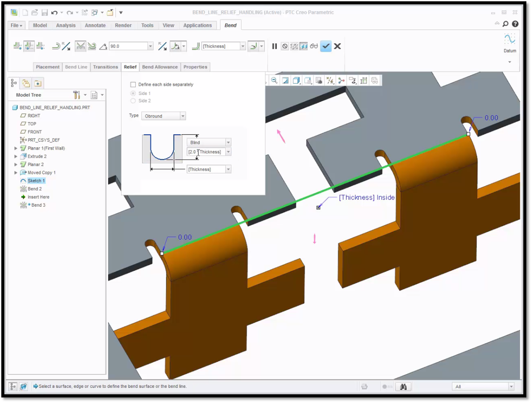532x403 pixels.
Task: Toggle the browser globe icon in status bar
Action: 24,386
